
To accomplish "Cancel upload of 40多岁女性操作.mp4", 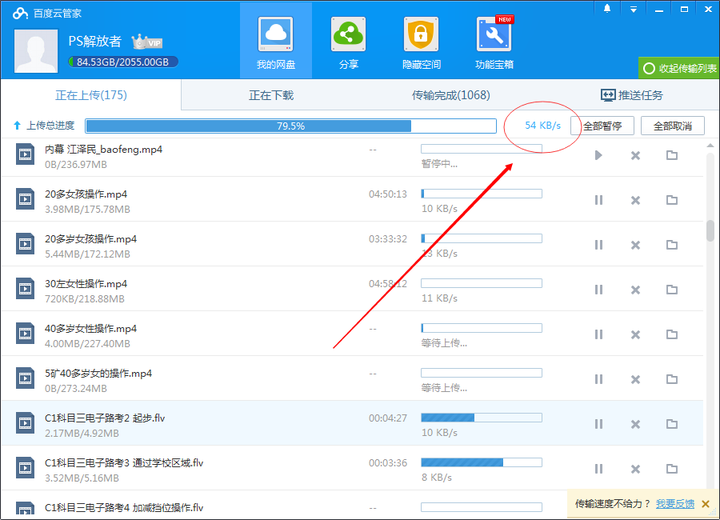I will 635,334.
